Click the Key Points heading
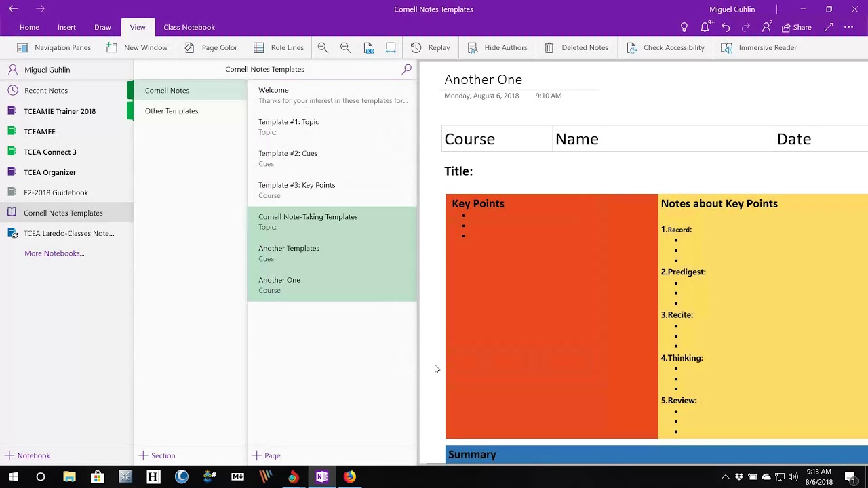868x488 pixels. [478, 203]
